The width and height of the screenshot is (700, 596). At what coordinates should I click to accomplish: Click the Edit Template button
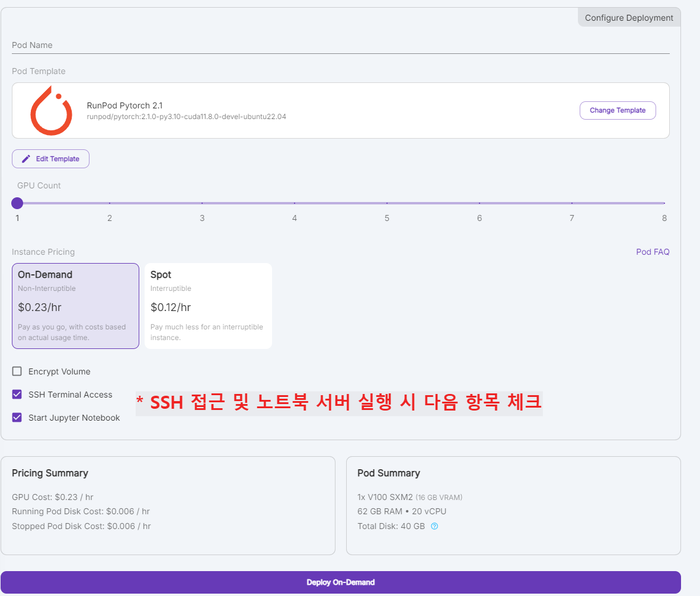50,158
